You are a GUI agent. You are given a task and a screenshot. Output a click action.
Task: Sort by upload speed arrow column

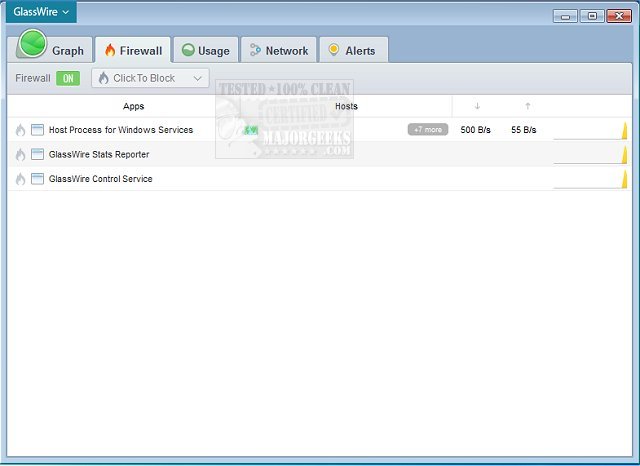pyautogui.click(x=528, y=106)
